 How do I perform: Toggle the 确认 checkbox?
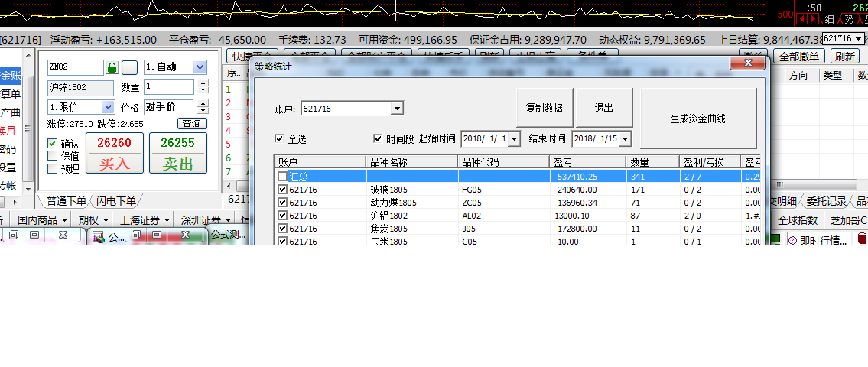pos(53,144)
